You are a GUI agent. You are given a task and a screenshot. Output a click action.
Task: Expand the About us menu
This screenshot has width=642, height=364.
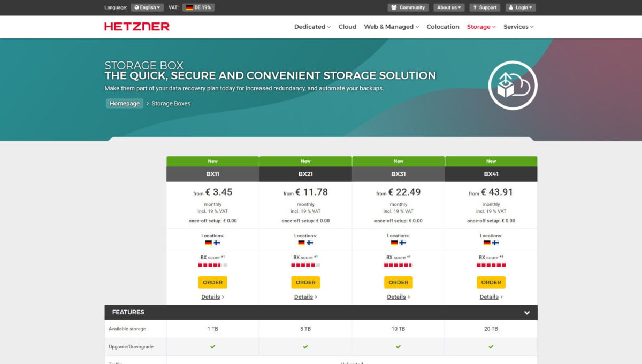click(x=449, y=7)
